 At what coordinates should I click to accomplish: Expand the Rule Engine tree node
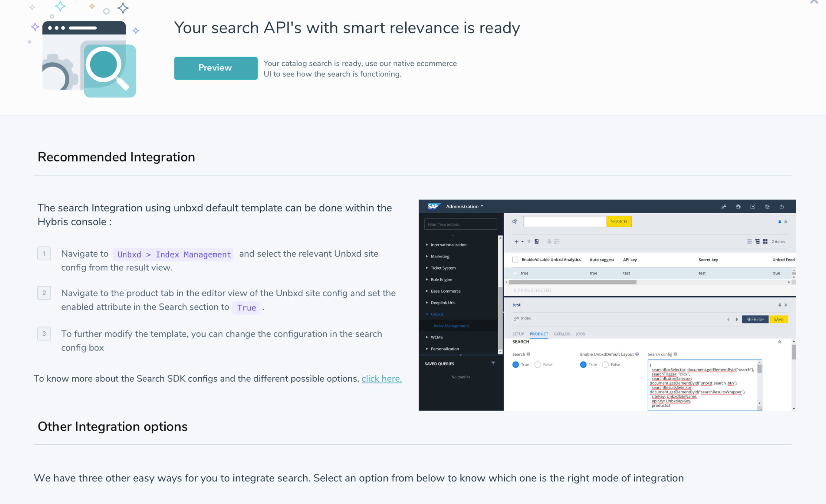427,279
